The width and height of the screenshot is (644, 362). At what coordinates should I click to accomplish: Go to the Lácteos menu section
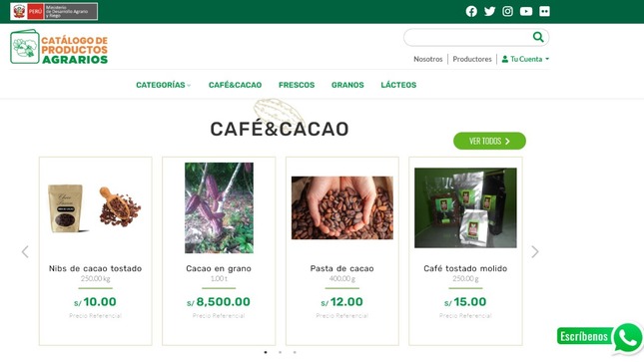coord(398,85)
